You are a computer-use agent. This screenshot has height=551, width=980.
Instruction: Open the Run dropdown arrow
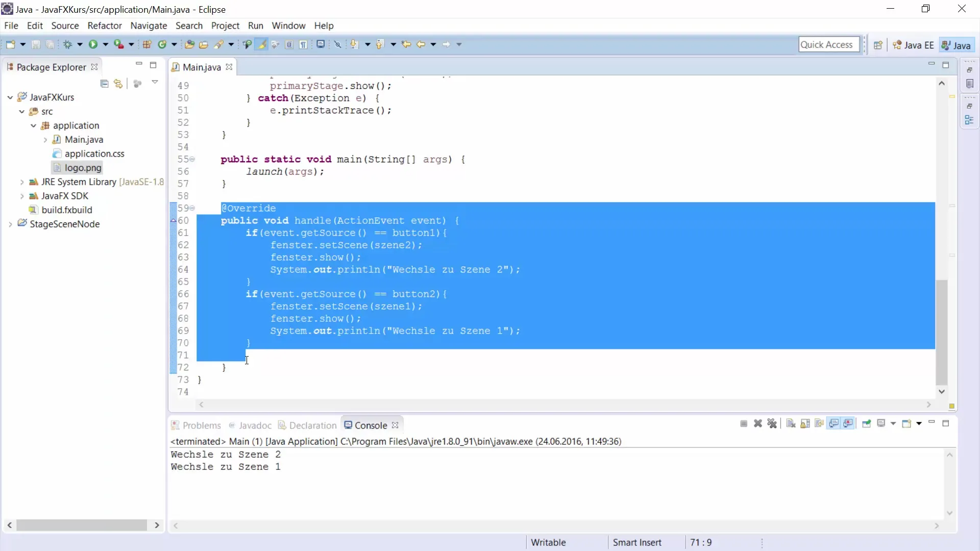[x=106, y=45]
